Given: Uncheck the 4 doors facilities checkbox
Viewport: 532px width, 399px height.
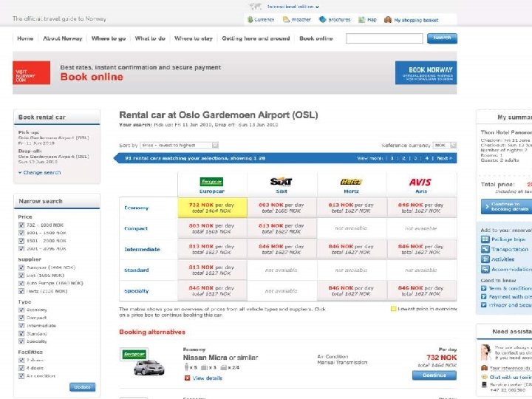Looking at the screenshot, I should [x=21, y=368].
